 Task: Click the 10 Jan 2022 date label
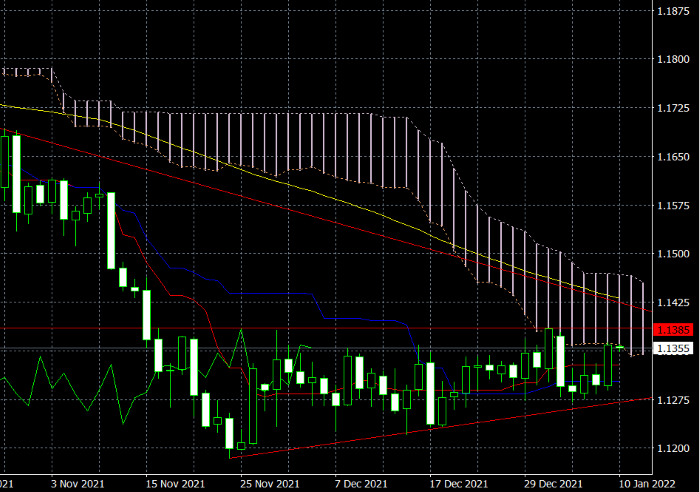pyautogui.click(x=646, y=484)
